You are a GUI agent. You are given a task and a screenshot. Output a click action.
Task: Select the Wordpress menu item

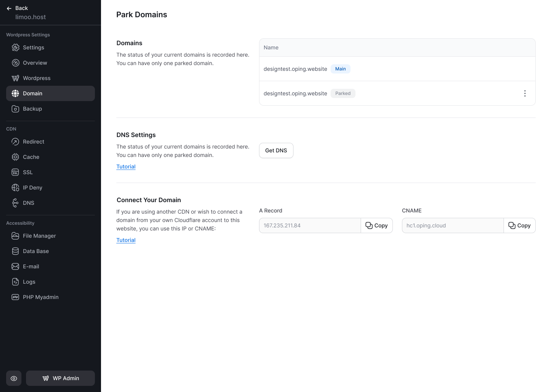pos(51,78)
